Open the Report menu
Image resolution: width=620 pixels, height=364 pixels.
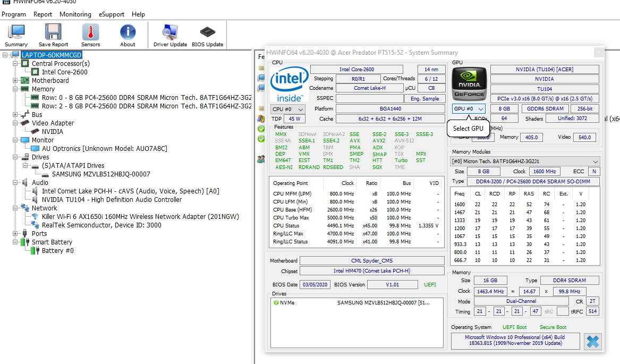[43, 14]
